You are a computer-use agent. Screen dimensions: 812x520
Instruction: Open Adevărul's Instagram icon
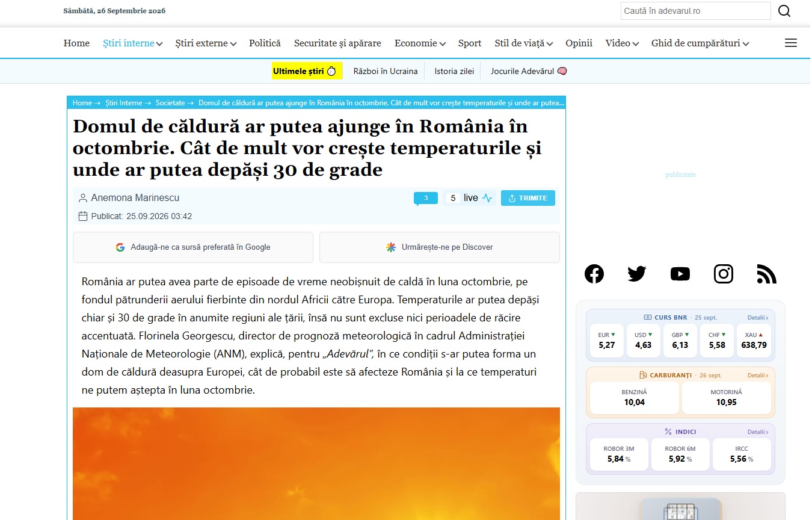(x=724, y=274)
